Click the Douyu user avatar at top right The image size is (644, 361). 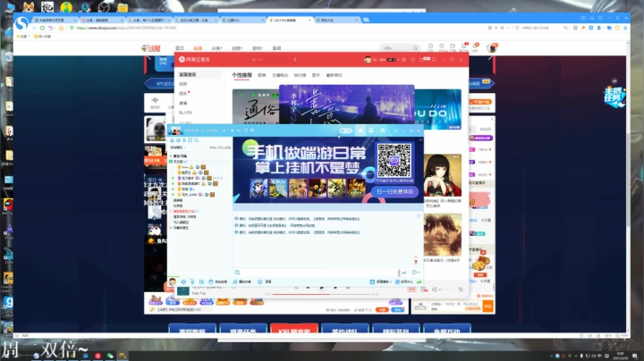point(492,48)
